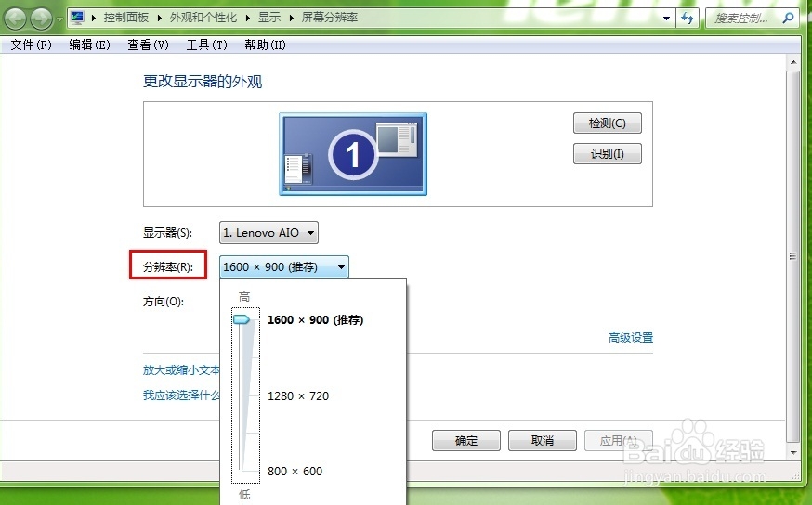Click 外观和个性化 breadcrumb
The height and width of the screenshot is (505, 812).
pos(203,18)
